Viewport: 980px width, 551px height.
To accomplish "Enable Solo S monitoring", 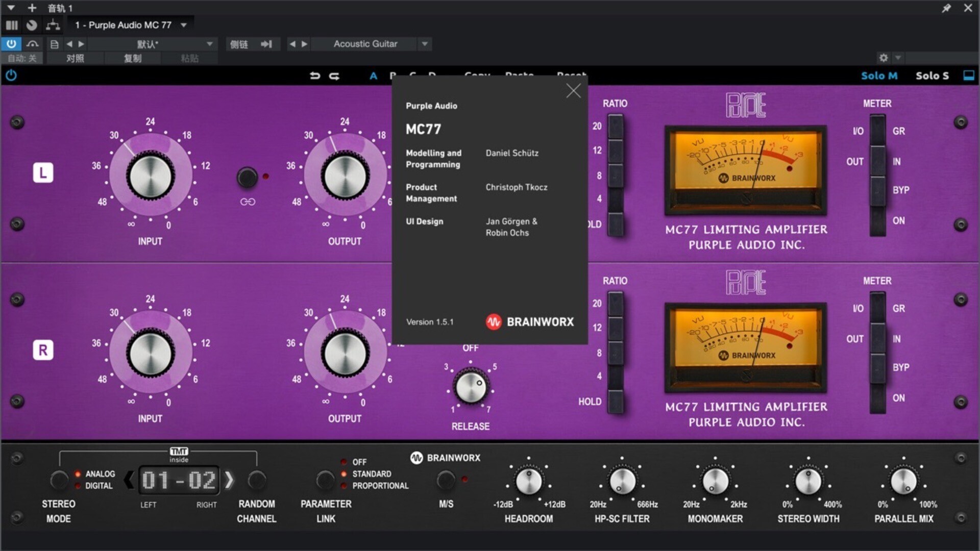I will 932,76.
